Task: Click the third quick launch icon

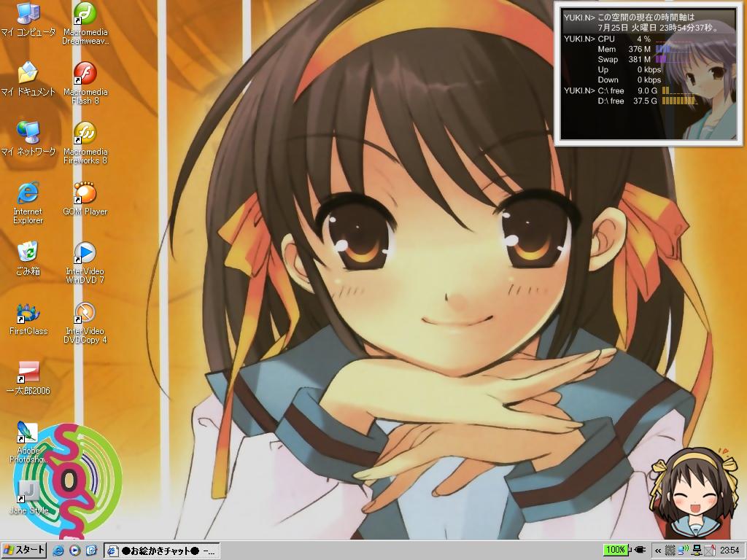Action: click(x=91, y=551)
